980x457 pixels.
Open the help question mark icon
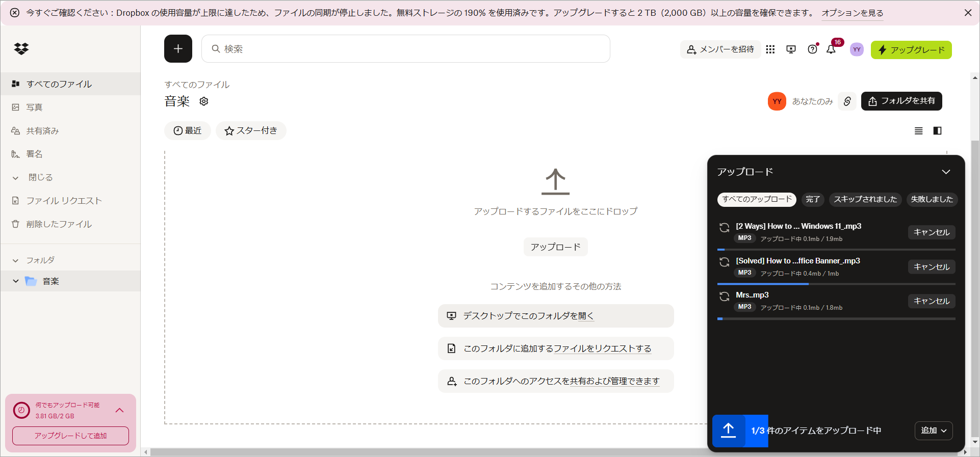click(x=812, y=49)
